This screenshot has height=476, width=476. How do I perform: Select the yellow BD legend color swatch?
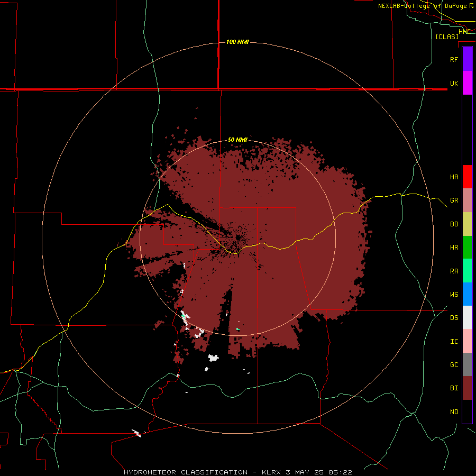467,224
